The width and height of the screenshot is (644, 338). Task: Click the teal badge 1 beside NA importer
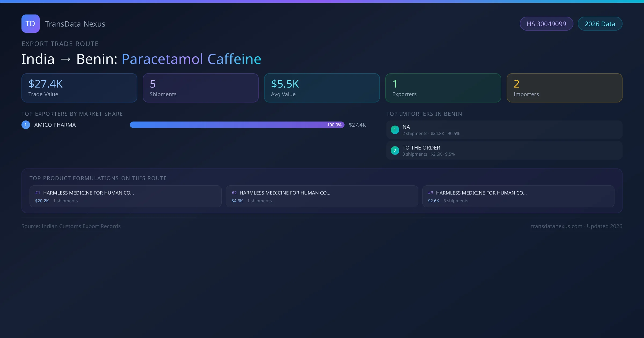[395, 130]
